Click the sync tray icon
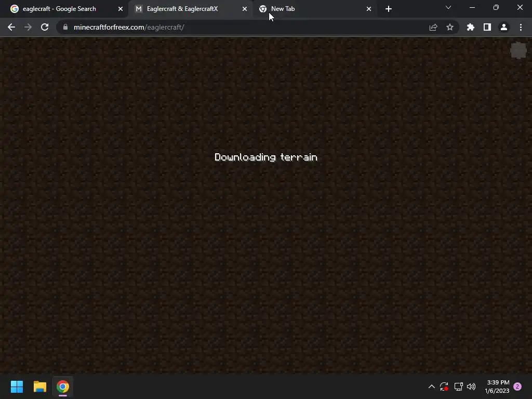Image resolution: width=532 pixels, height=399 pixels. click(444, 387)
